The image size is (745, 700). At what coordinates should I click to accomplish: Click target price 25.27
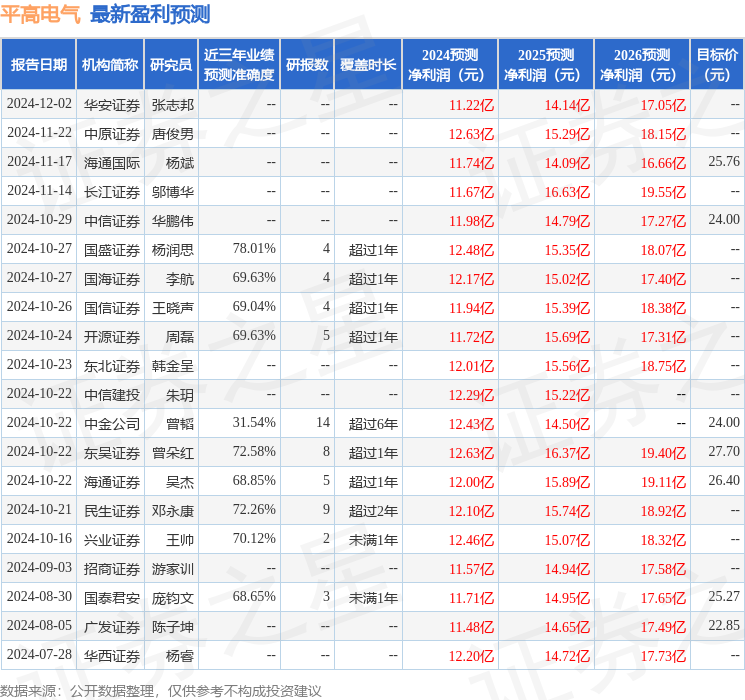point(724,596)
